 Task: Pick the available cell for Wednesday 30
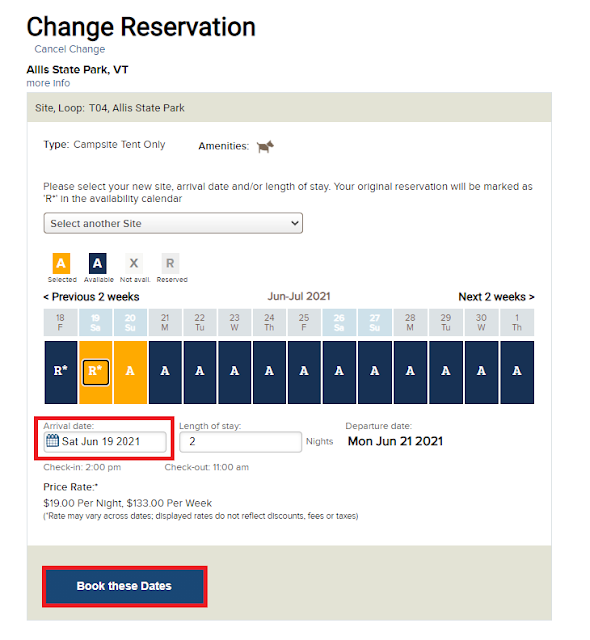tap(481, 372)
